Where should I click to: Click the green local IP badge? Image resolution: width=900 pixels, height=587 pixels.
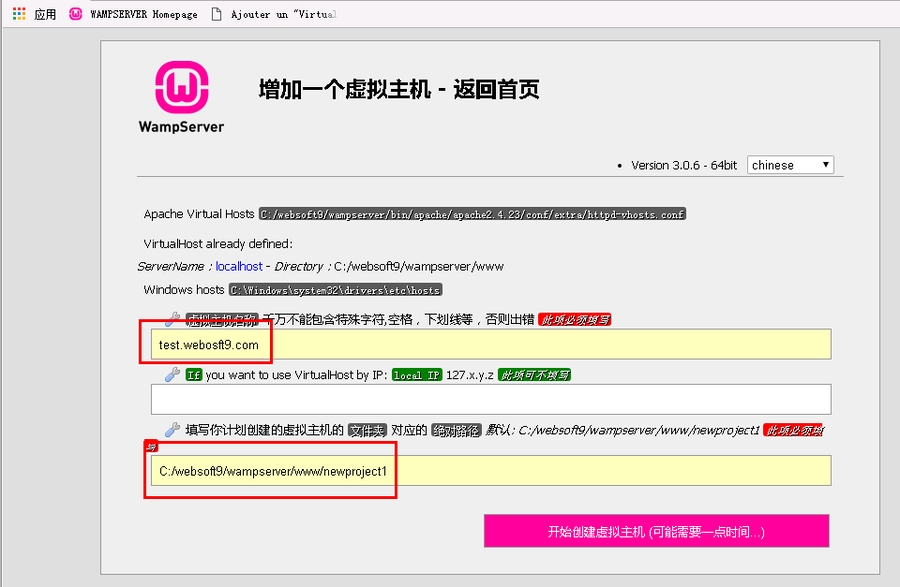pos(416,375)
